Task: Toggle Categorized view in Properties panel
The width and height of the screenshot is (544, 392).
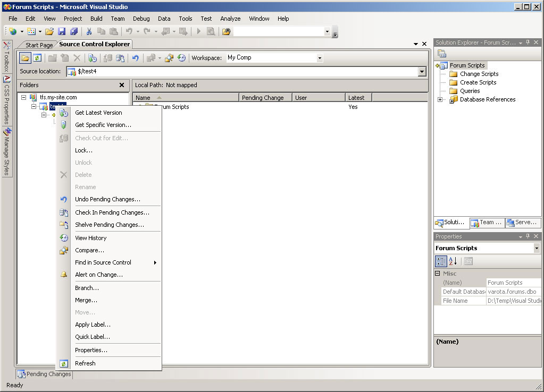Action: [x=441, y=261]
